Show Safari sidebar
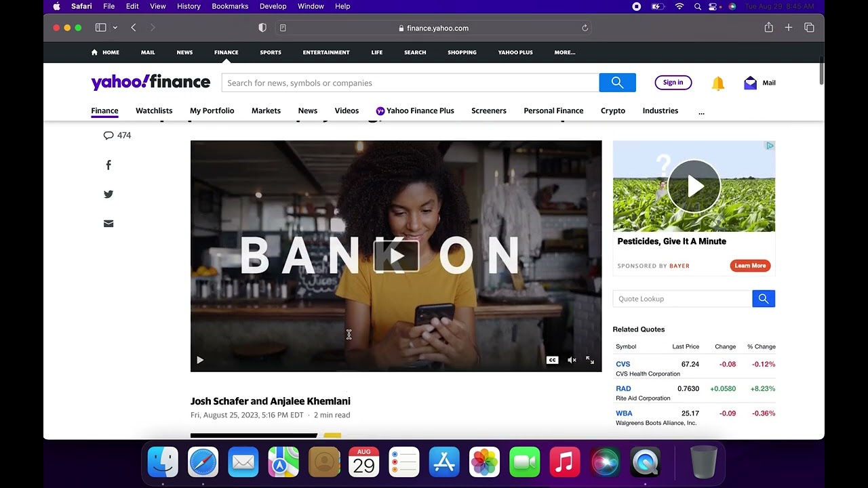Screen dimensions: 868x488 click(100, 28)
